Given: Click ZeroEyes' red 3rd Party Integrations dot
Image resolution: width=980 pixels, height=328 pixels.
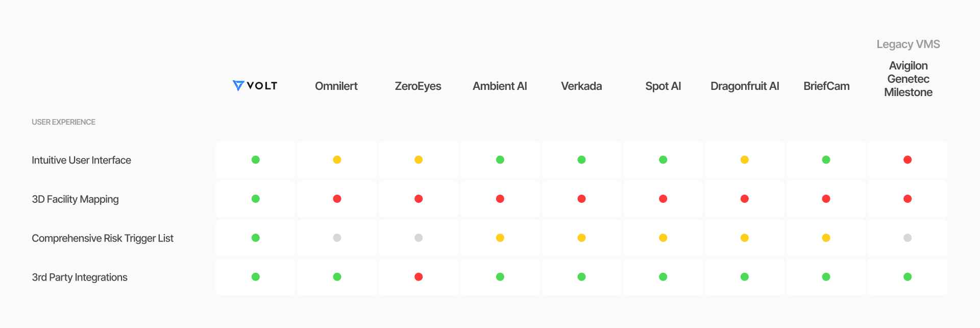Looking at the screenshot, I should [x=419, y=277].
